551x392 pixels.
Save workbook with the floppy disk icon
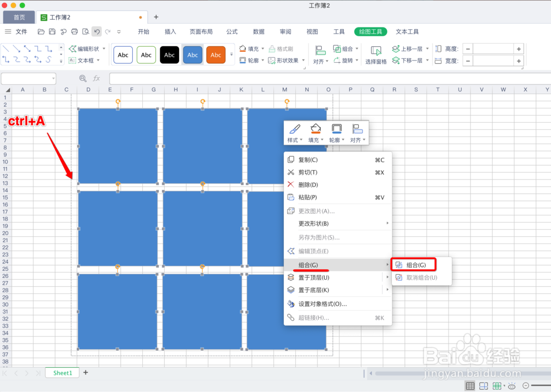[52, 31]
